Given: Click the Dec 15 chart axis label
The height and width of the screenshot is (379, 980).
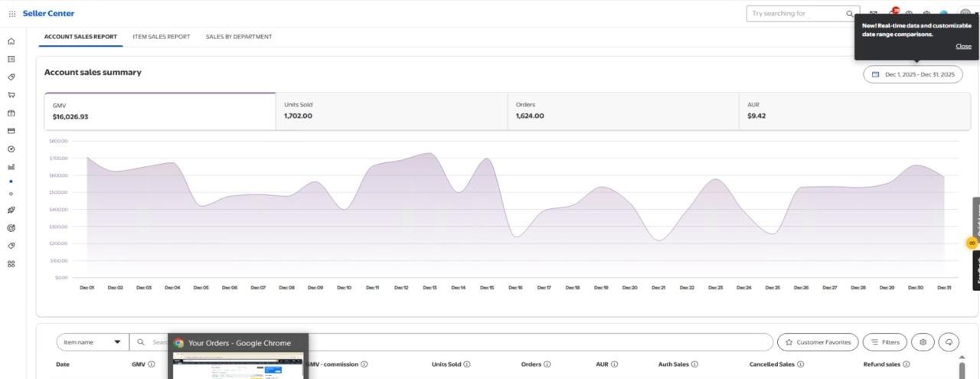Looking at the screenshot, I should click(487, 288).
